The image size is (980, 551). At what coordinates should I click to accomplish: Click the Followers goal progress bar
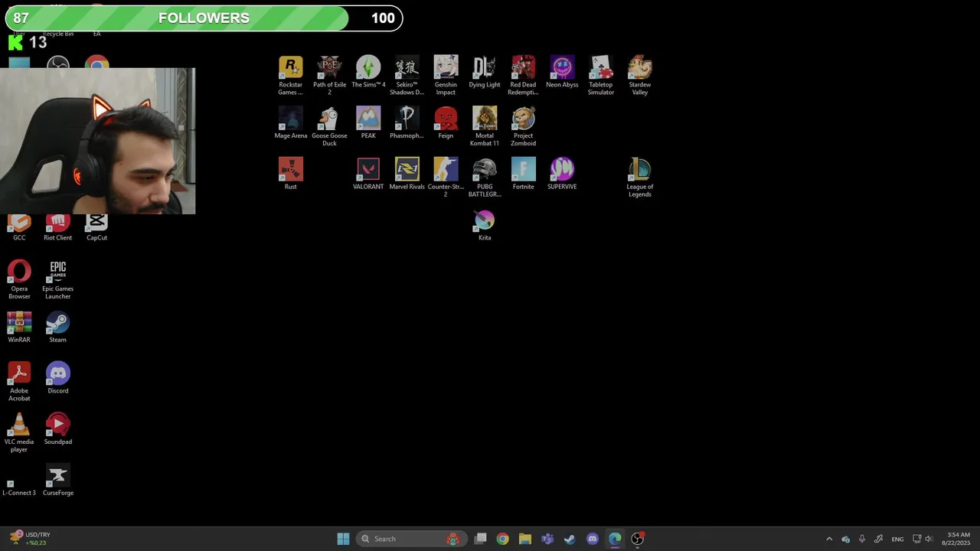coord(204,18)
